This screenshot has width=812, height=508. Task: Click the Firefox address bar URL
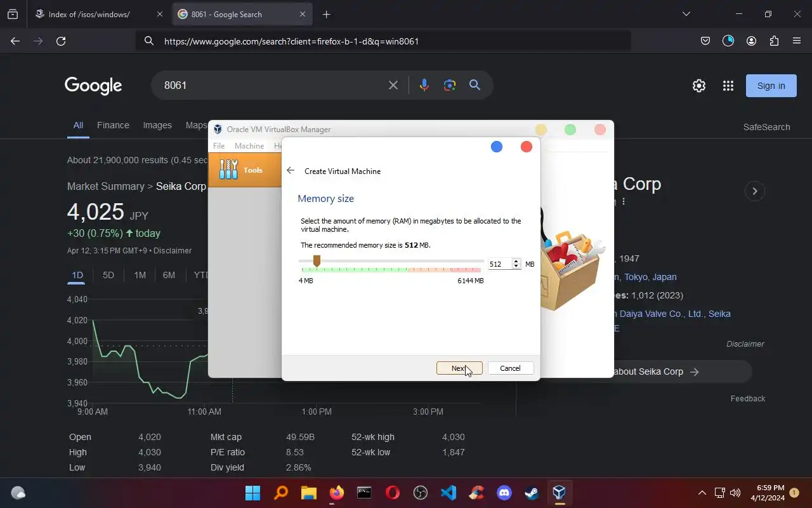click(291, 41)
